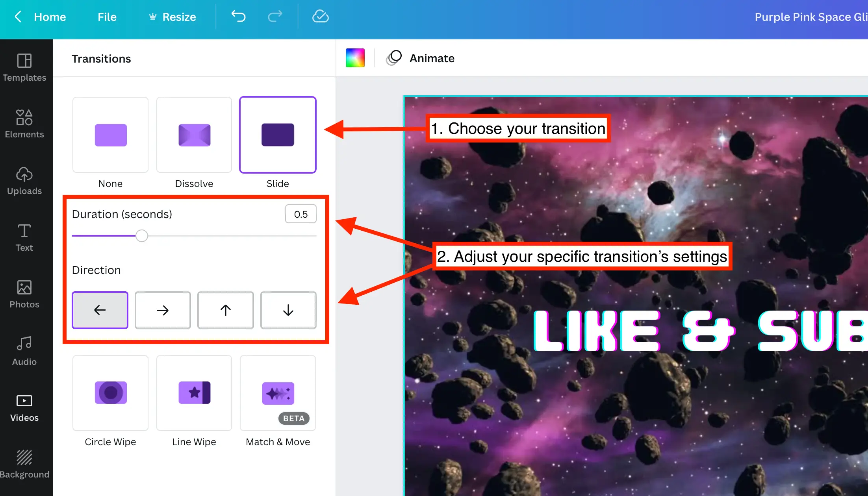Image resolution: width=868 pixels, height=496 pixels.
Task: Click the redo arrow icon
Action: tap(275, 17)
